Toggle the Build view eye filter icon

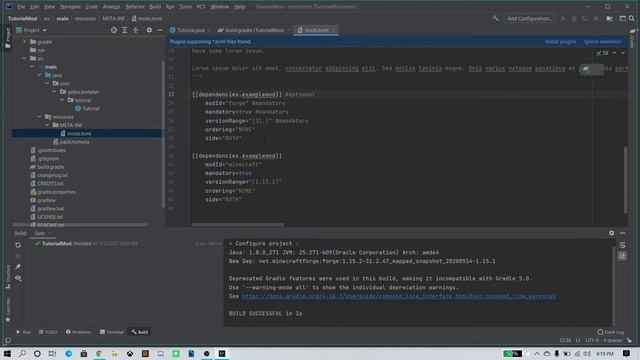coord(18,278)
